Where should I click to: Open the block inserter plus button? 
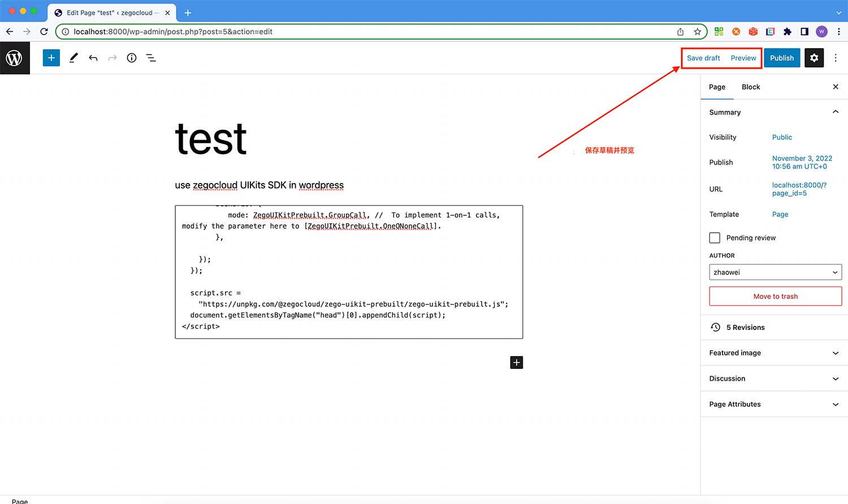[x=51, y=58]
